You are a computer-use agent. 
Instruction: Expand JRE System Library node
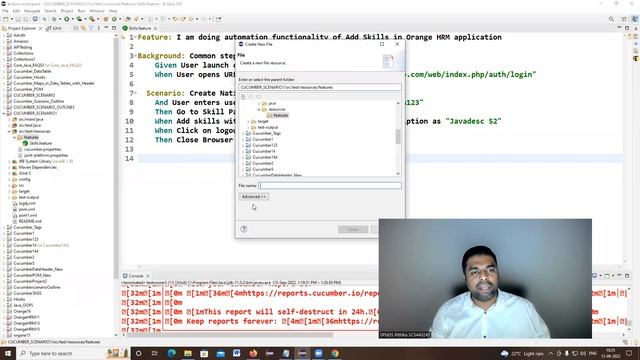(9, 161)
